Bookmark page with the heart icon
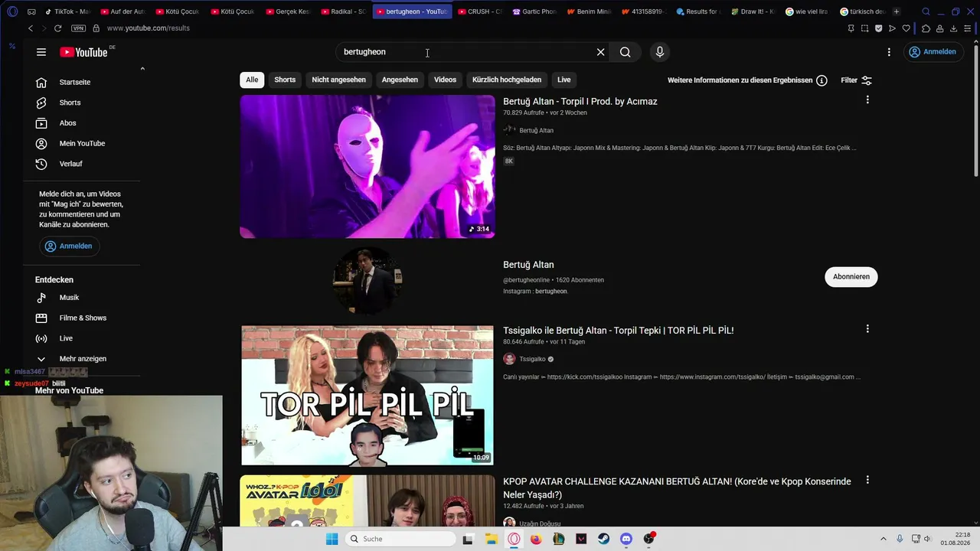The width and height of the screenshot is (980, 551). click(906, 28)
